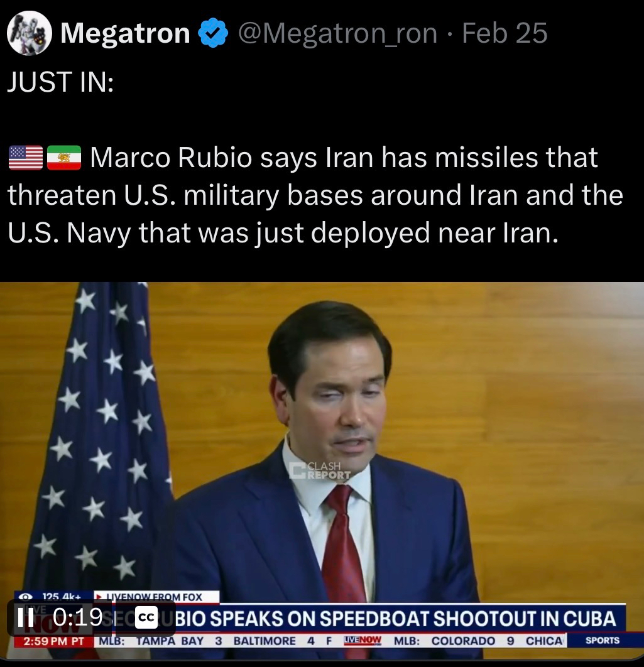This screenshot has height=667, width=644.
Task: Click the Iran flag emoji
Action: click(x=64, y=158)
